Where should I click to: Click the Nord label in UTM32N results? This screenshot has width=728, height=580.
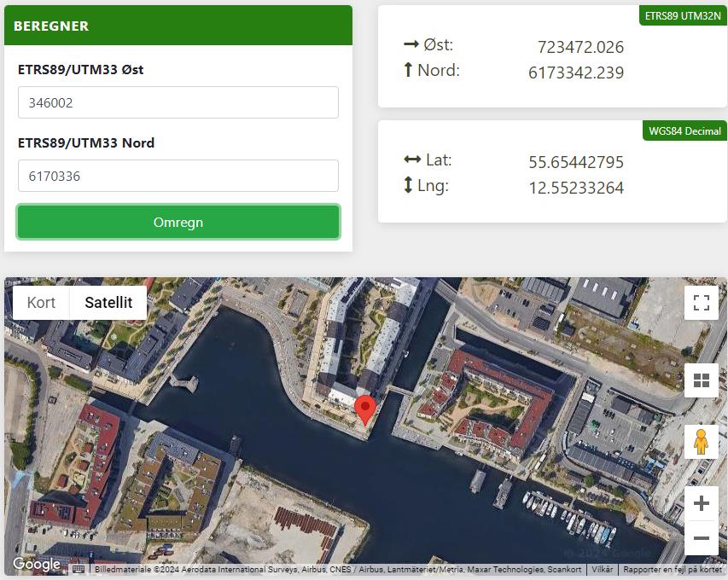click(x=439, y=70)
